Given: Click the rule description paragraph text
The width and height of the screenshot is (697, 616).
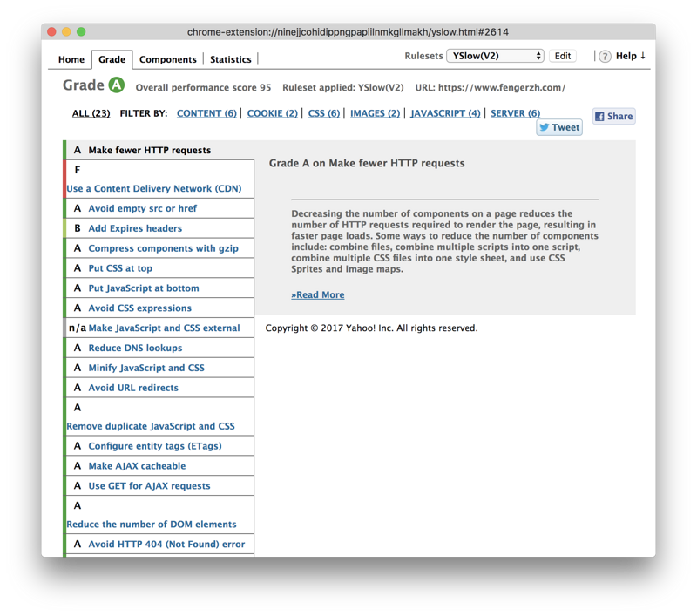Looking at the screenshot, I should point(444,241).
